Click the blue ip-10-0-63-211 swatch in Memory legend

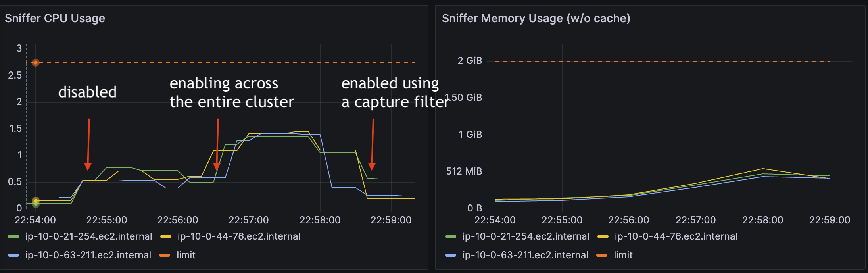(x=451, y=256)
